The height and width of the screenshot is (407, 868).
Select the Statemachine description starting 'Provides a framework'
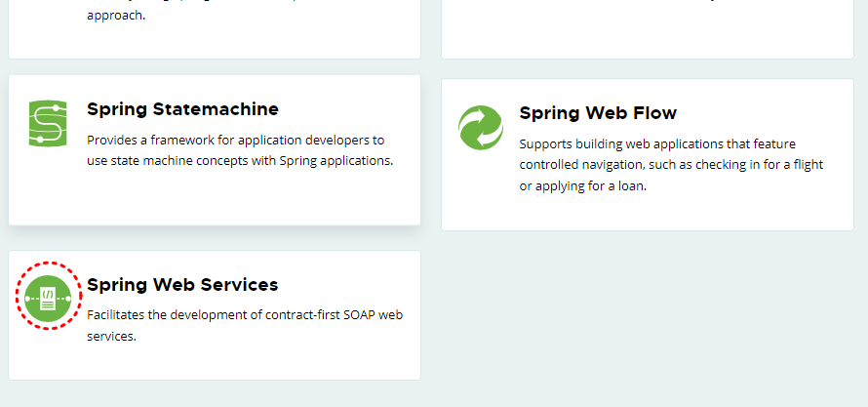point(240,150)
